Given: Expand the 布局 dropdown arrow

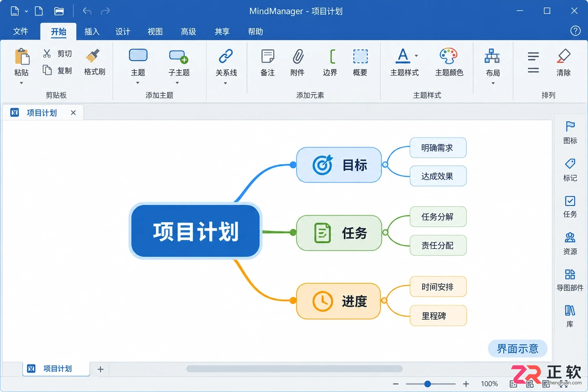Looking at the screenshot, I should coord(493,83).
